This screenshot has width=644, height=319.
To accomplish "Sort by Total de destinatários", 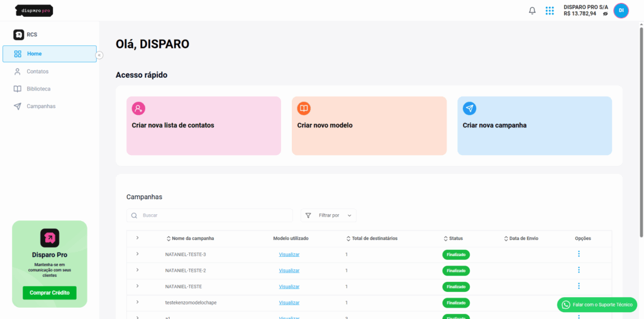I will tap(372, 238).
